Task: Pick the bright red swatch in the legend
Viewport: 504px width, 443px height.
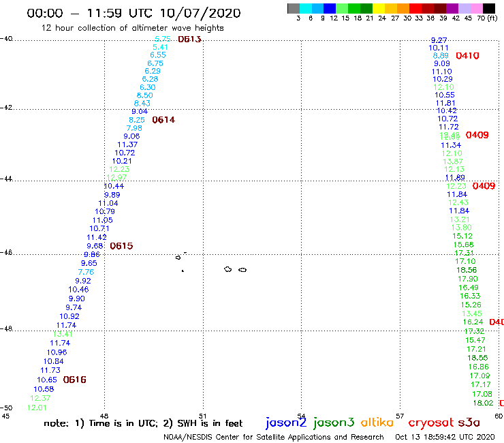Action: (x=415, y=8)
